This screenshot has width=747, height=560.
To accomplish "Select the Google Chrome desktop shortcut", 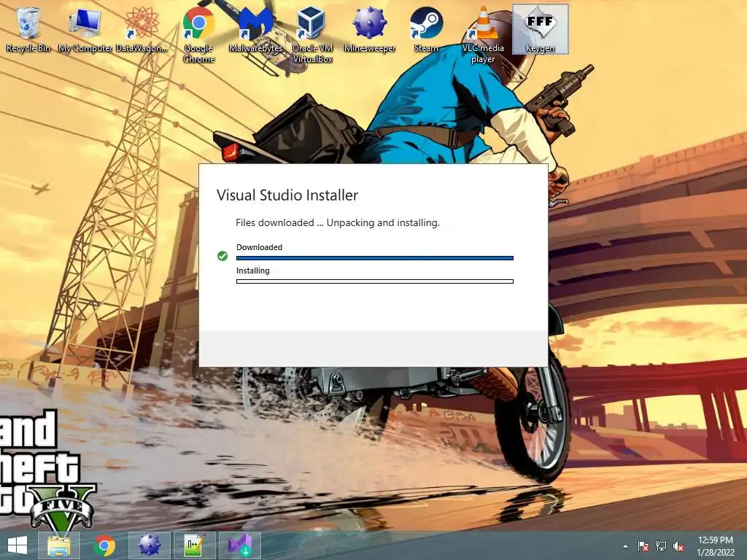I will 198,34.
